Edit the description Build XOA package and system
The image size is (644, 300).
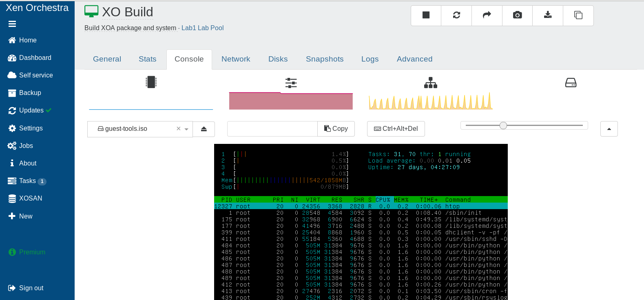tap(131, 28)
